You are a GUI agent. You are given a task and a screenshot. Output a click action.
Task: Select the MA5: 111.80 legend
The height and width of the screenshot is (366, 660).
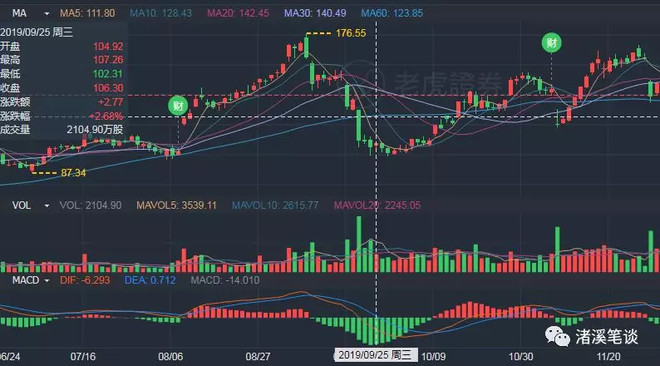click(x=87, y=13)
